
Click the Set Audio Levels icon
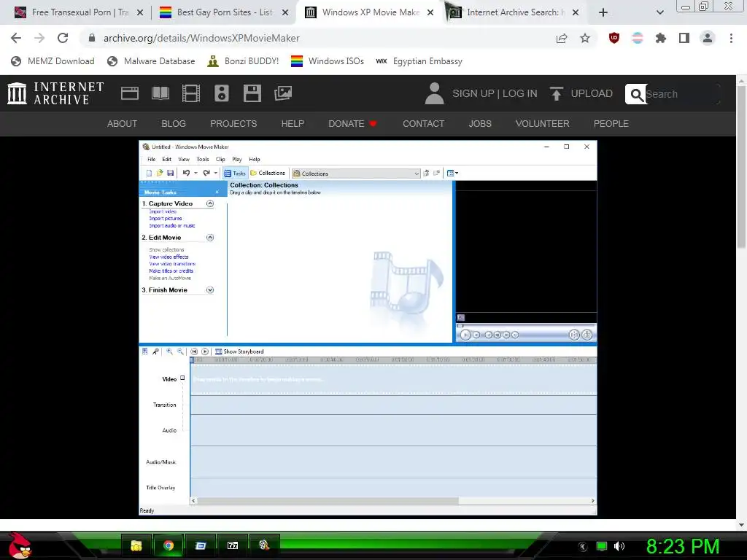click(x=145, y=351)
